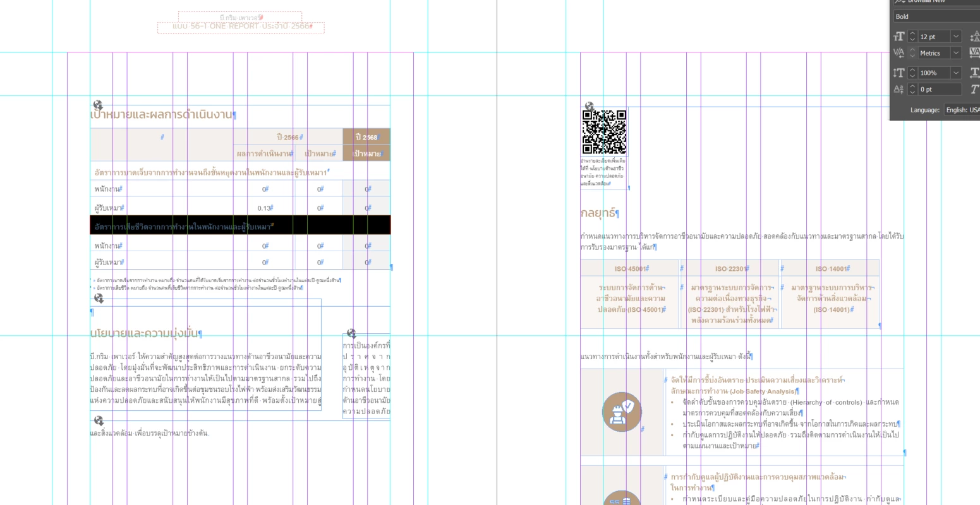Click the Metrics kerning field
Screen dimensions: 980x505
(x=934, y=53)
